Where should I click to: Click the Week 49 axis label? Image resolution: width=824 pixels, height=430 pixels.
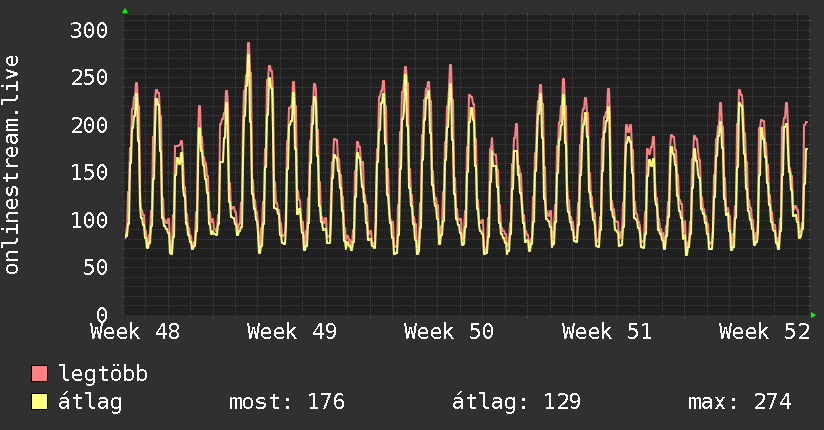292,332
